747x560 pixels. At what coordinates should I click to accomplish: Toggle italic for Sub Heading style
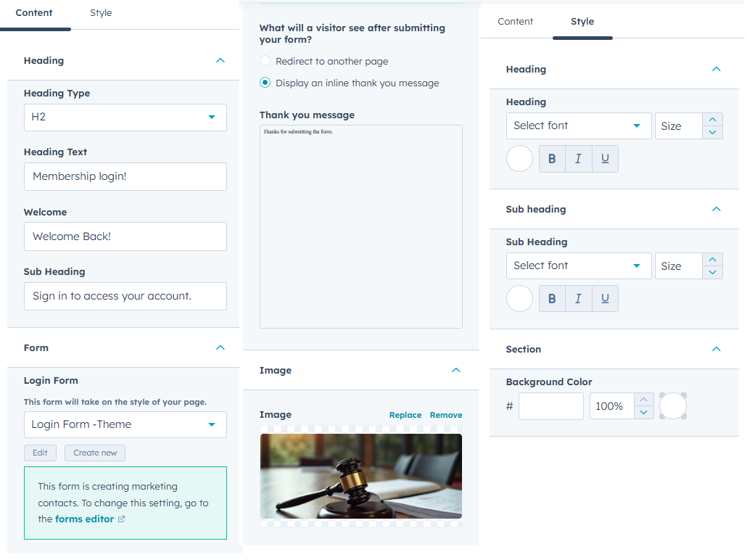tap(578, 299)
